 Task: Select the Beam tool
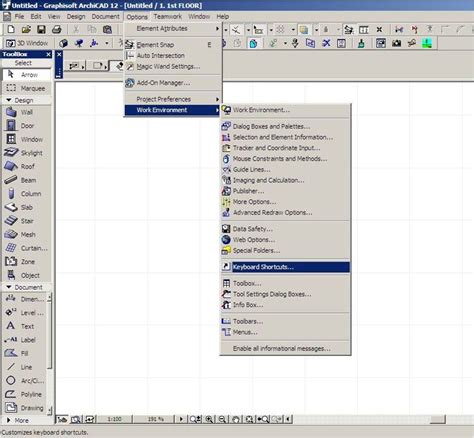pos(26,180)
